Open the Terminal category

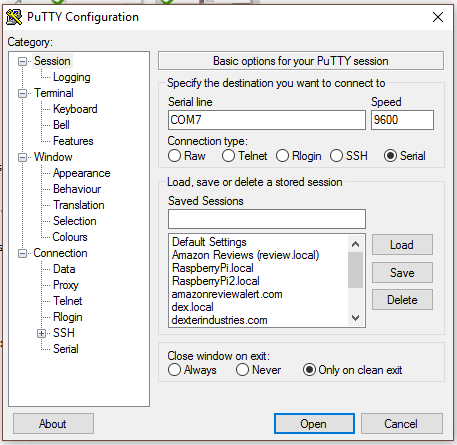coord(54,93)
